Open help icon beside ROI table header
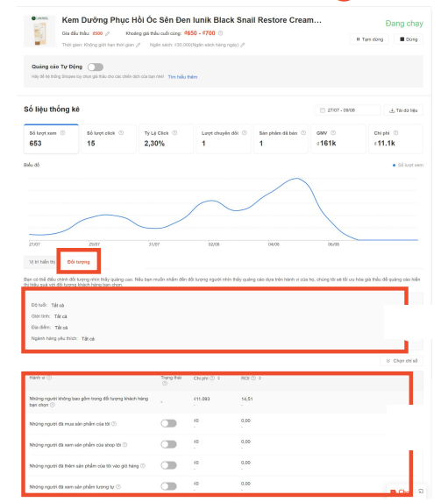The image size is (448, 502). pos(253,378)
